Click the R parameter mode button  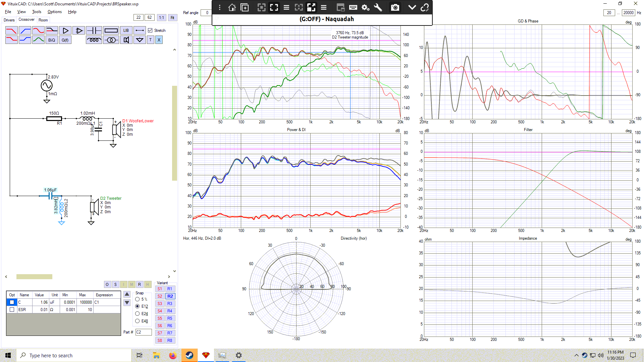pyautogui.click(x=140, y=285)
